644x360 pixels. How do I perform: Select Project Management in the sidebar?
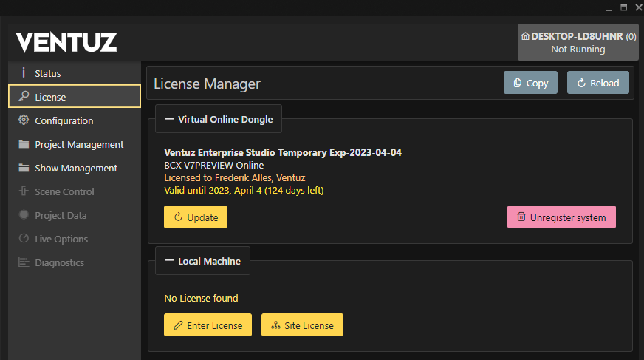(79, 144)
